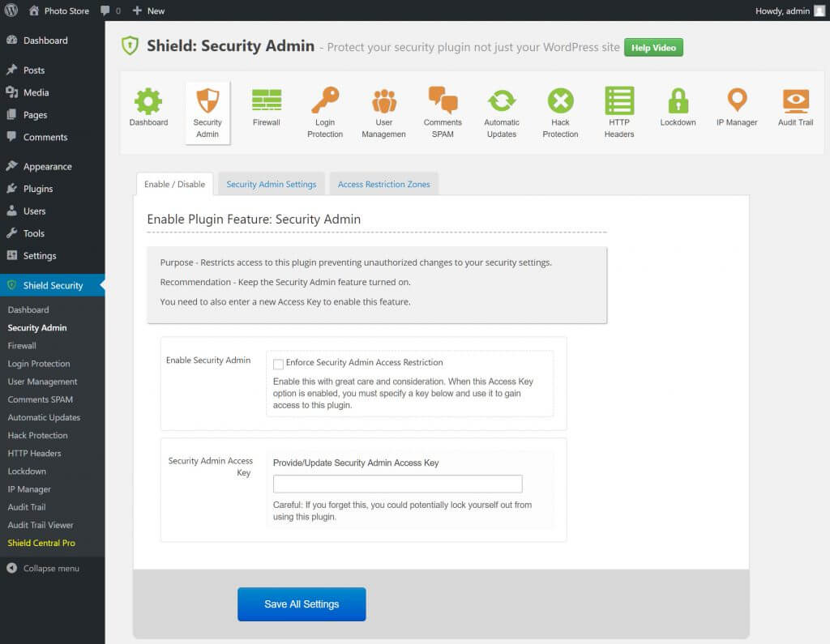The height and width of the screenshot is (644, 830).
Task: Click the New text in admin bar
Action: (156, 11)
